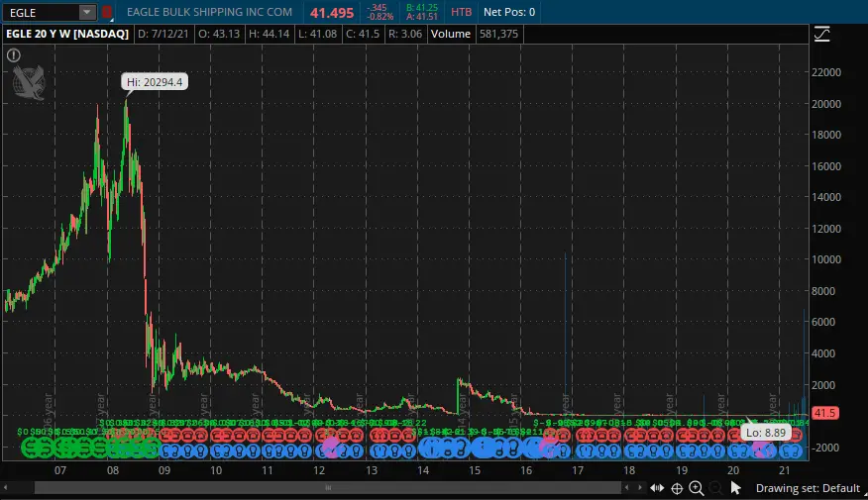Click the 15 year label on time axis
Image resolution: width=868 pixels, height=500 pixels.
(x=475, y=470)
